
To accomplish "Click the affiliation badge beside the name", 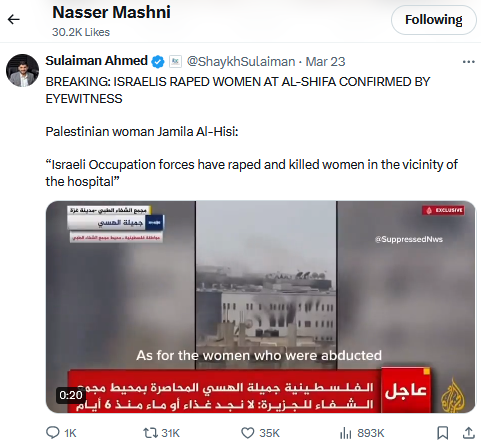I will point(175,62).
